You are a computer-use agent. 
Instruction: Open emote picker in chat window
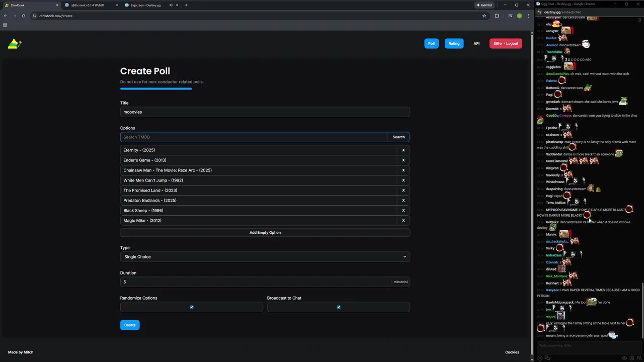coord(540,358)
